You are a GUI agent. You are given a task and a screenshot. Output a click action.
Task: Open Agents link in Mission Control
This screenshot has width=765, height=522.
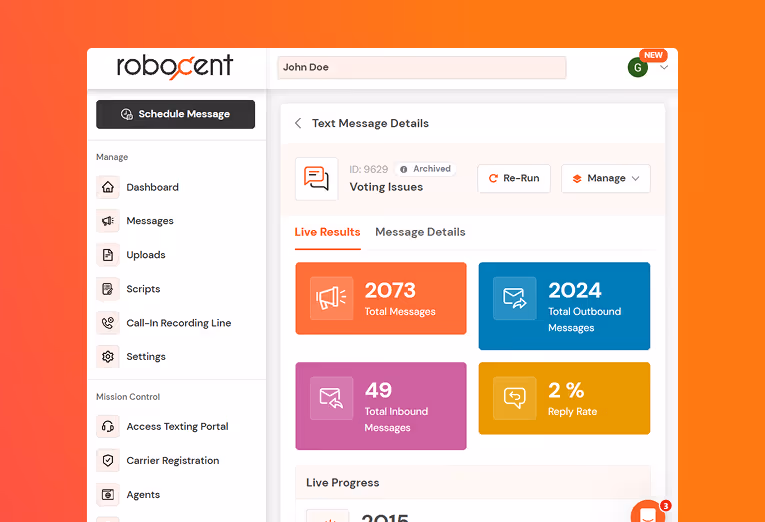tap(143, 495)
